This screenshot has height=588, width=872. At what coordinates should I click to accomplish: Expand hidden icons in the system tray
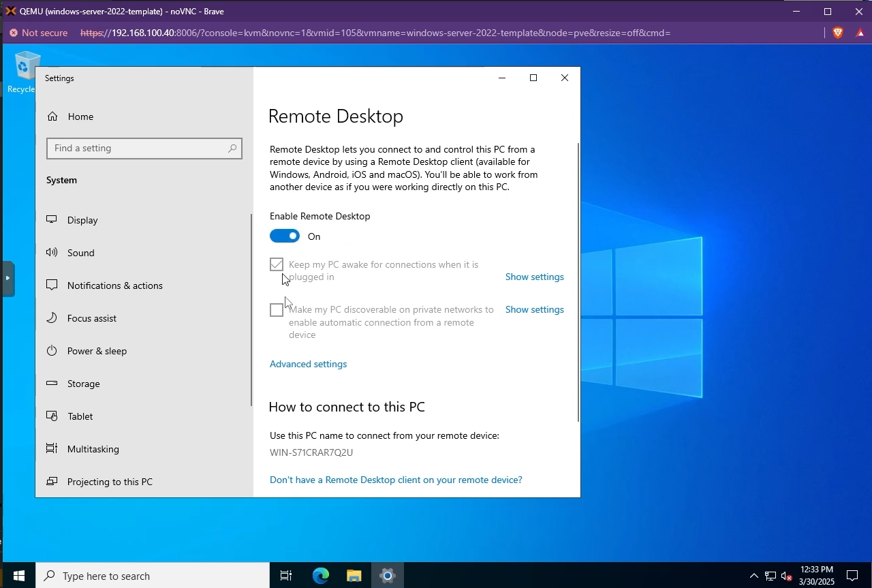(754, 576)
